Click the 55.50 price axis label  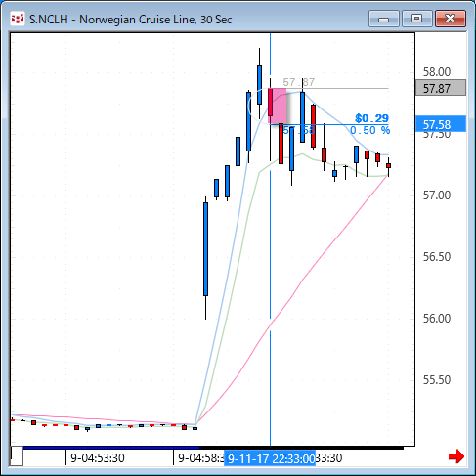point(437,380)
